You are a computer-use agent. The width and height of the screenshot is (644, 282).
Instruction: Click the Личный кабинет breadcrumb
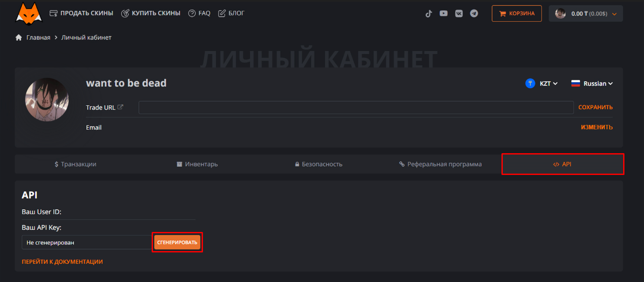tap(86, 37)
